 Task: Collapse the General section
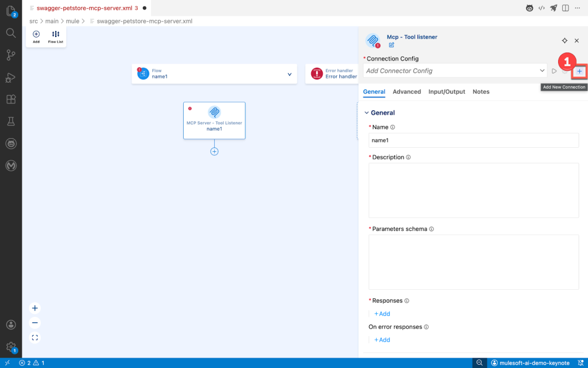pyautogui.click(x=366, y=113)
